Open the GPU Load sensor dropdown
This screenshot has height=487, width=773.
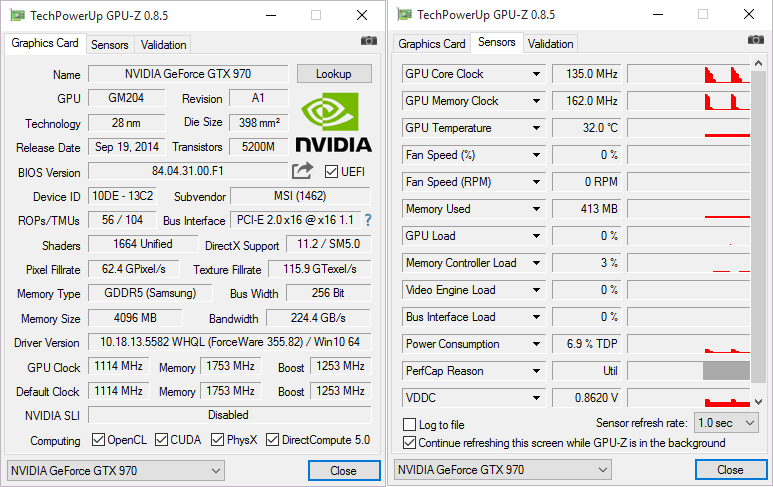pyautogui.click(x=536, y=236)
